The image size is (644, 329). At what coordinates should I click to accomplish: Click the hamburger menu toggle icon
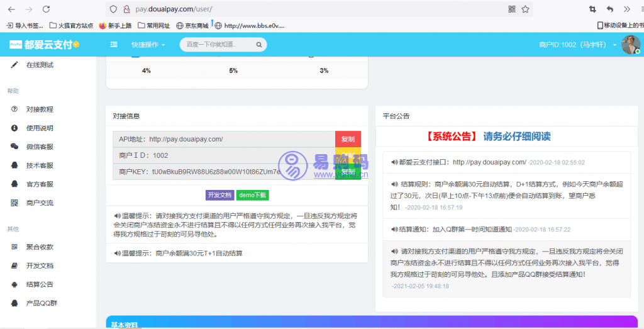(114, 45)
